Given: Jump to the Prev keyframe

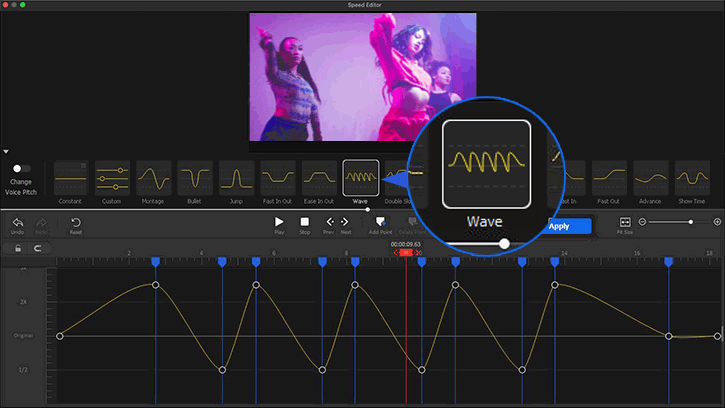Looking at the screenshot, I should tap(329, 222).
